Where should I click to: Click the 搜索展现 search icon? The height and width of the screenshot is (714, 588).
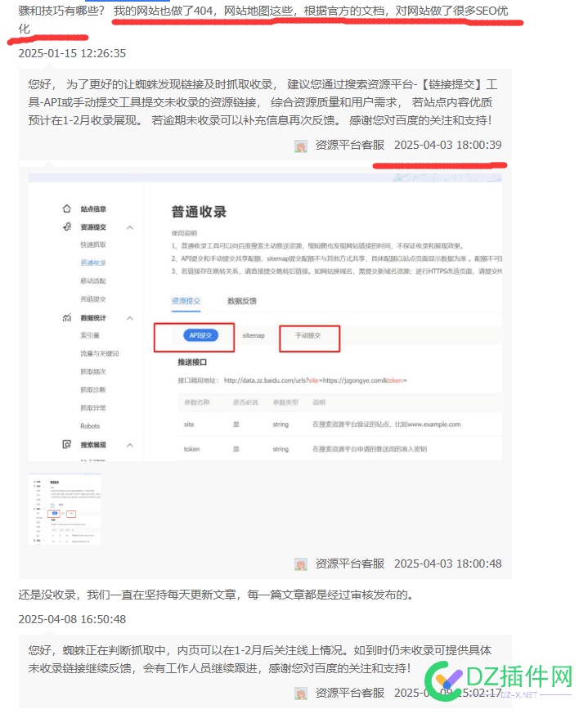click(x=67, y=444)
